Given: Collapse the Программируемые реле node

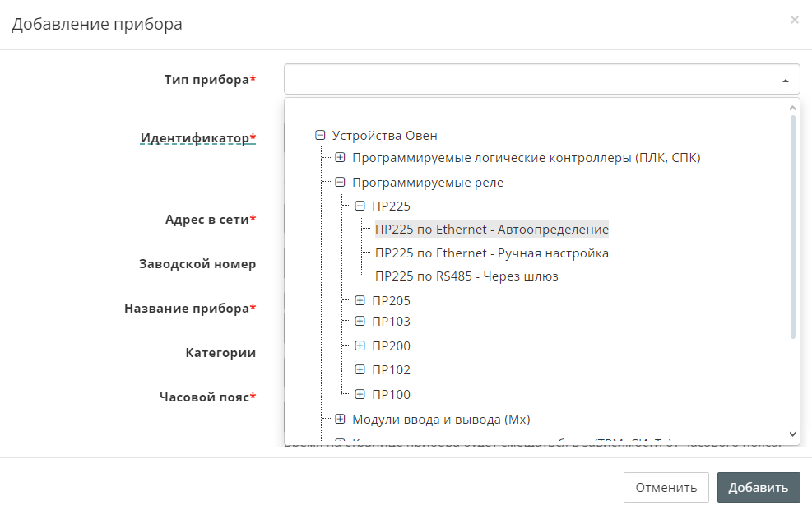Looking at the screenshot, I should pyautogui.click(x=340, y=183).
